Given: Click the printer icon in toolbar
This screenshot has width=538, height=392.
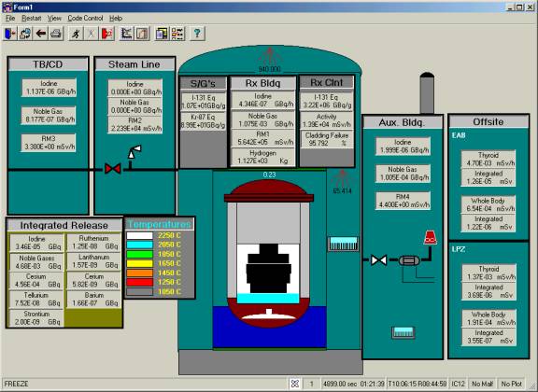Looking at the screenshot, I should [x=56, y=34].
